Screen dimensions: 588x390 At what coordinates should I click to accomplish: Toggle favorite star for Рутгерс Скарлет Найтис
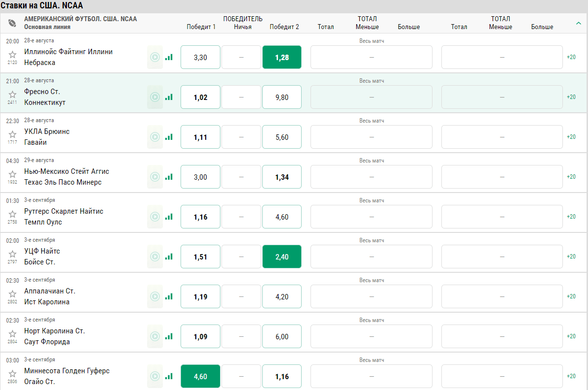[x=12, y=214]
